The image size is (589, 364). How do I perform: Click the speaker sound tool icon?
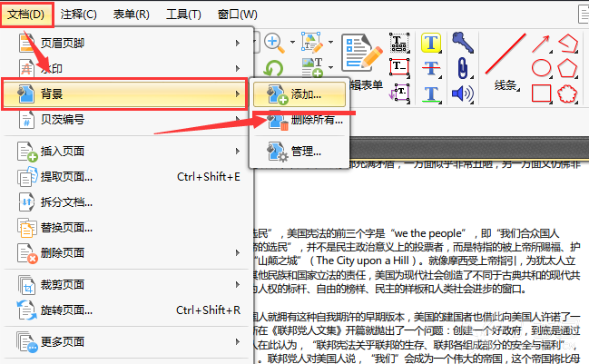pos(463,93)
